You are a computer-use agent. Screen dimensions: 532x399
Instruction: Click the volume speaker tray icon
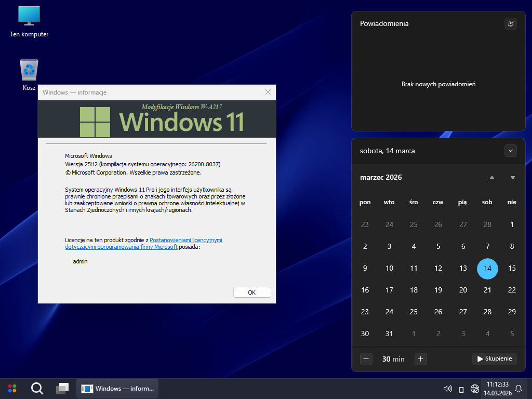(447, 389)
